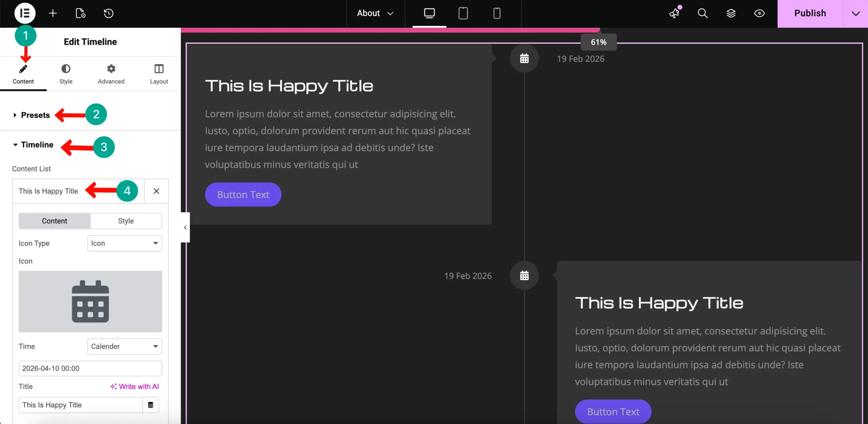
Task: Switch to tablet device view
Action: pos(463,13)
